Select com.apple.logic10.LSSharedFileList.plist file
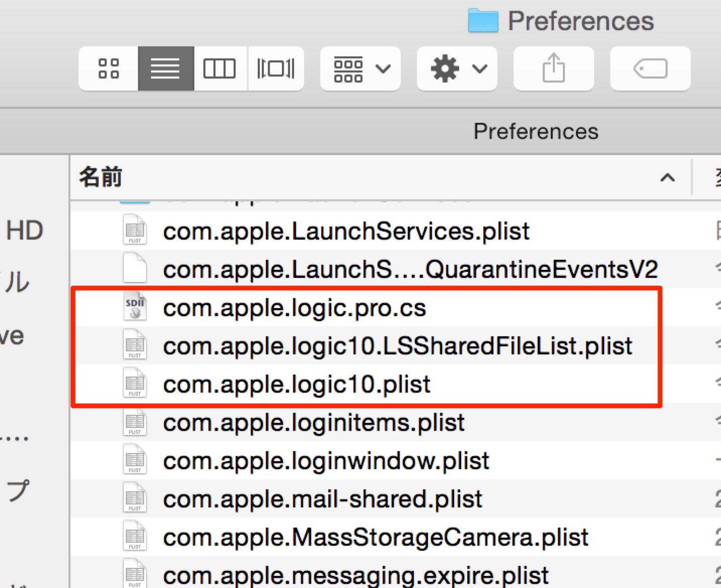 (397, 346)
